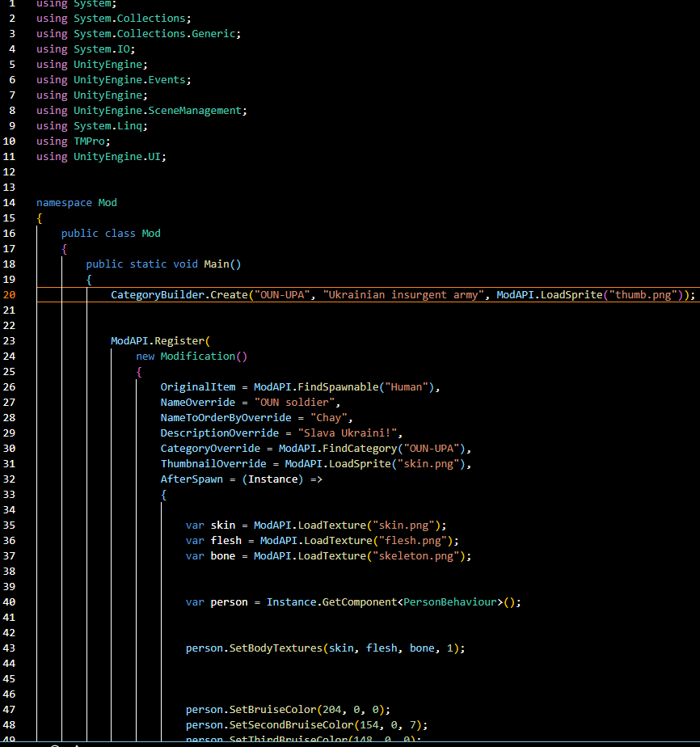This screenshot has width=700, height=747.
Task: Click the Main method name
Action: click(x=216, y=264)
